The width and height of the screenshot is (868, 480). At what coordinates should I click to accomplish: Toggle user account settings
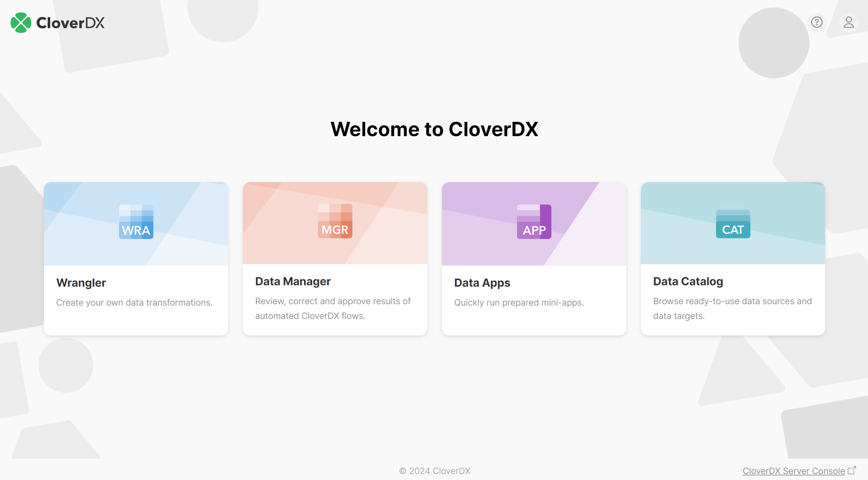coord(848,22)
